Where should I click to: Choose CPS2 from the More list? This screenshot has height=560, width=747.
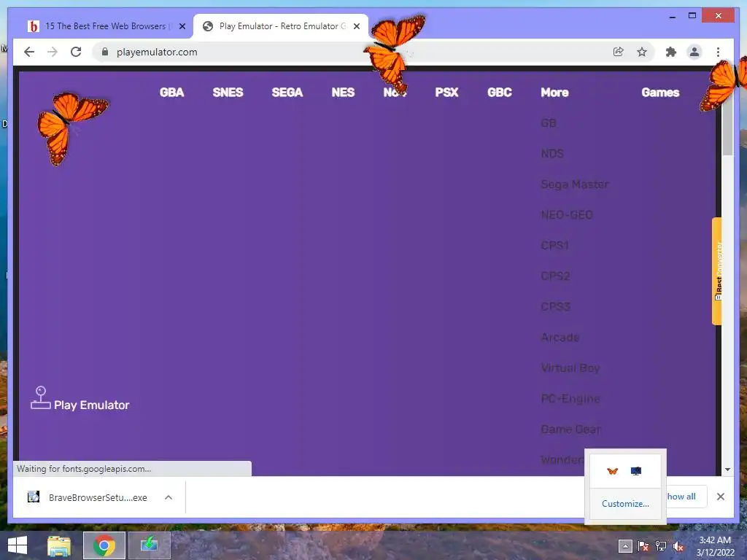pos(555,276)
